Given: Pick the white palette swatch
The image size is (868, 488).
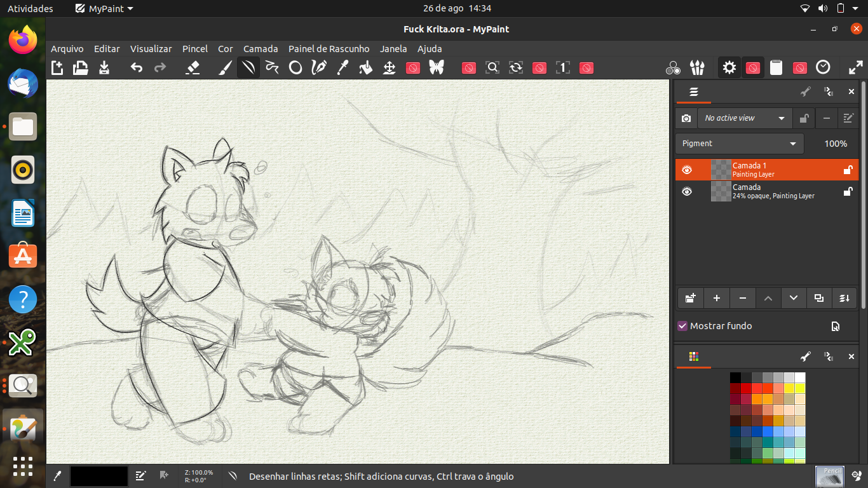Looking at the screenshot, I should tap(800, 377).
